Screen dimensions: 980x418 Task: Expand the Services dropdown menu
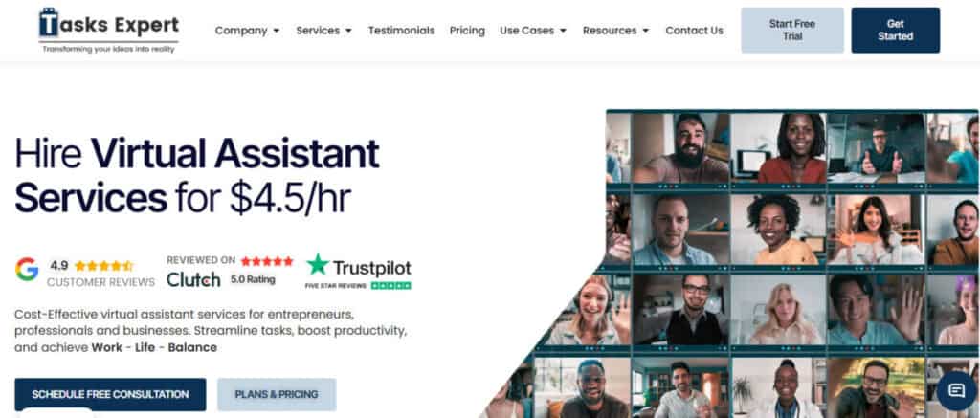click(323, 30)
